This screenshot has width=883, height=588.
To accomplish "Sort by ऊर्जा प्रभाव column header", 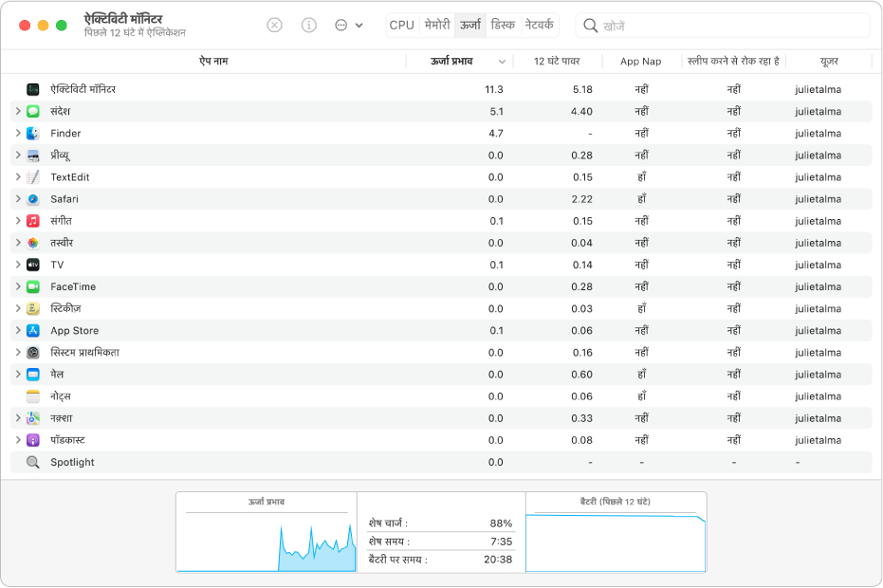I will (451, 62).
